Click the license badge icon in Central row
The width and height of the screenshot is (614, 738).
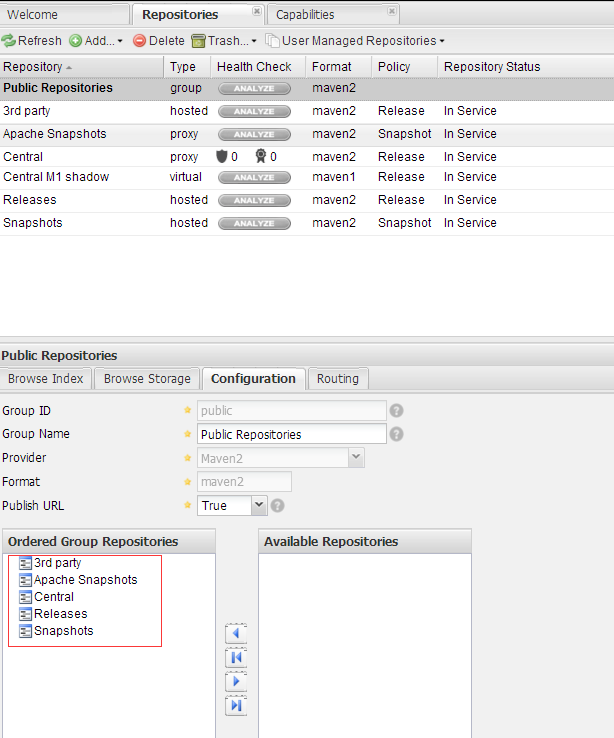click(261, 156)
